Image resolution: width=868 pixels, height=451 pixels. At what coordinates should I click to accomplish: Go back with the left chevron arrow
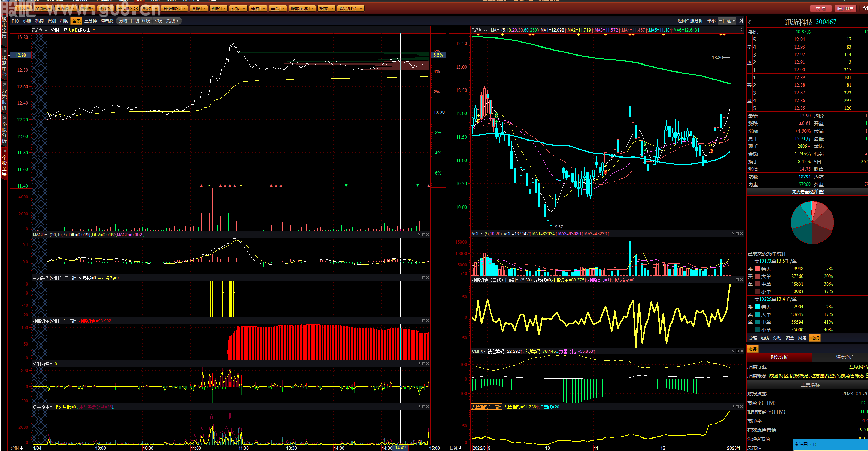[x=750, y=22]
